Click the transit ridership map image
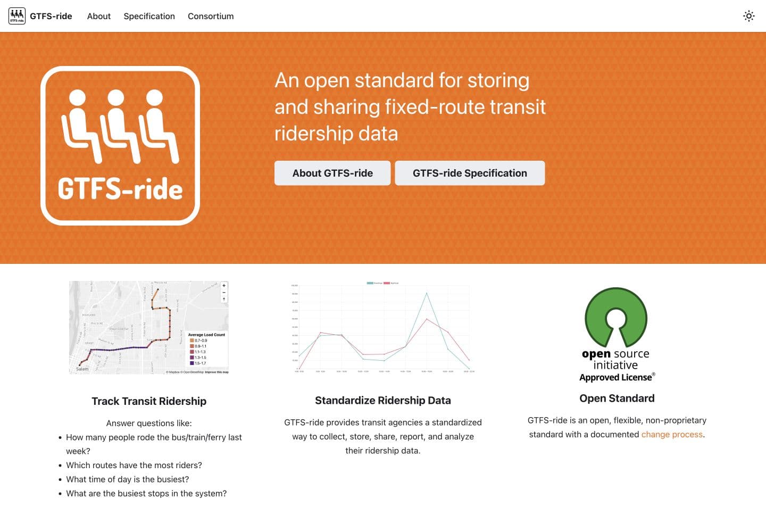The height and width of the screenshot is (532, 766). pyautogui.click(x=149, y=328)
